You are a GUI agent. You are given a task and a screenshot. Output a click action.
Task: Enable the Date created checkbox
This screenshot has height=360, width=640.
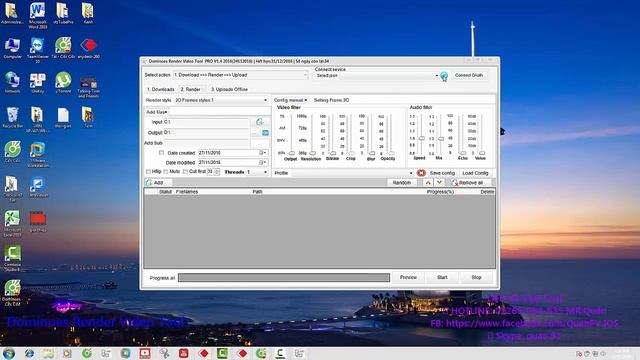161,153
